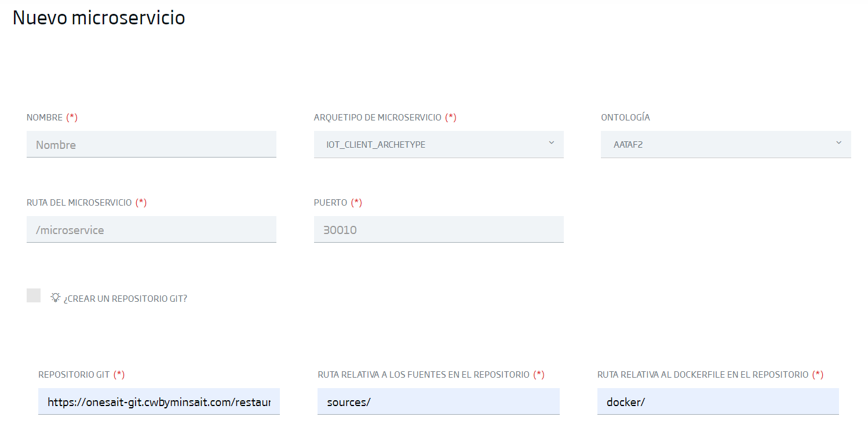868x435 pixels.
Task: Click the REPOSITORIO GIT URL field
Action: [x=159, y=401]
